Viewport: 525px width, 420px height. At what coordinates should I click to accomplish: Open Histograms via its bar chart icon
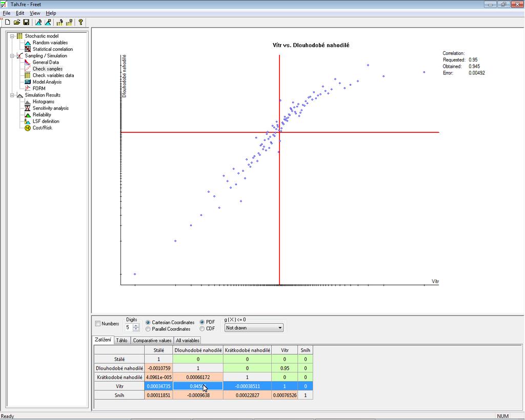[28, 102]
